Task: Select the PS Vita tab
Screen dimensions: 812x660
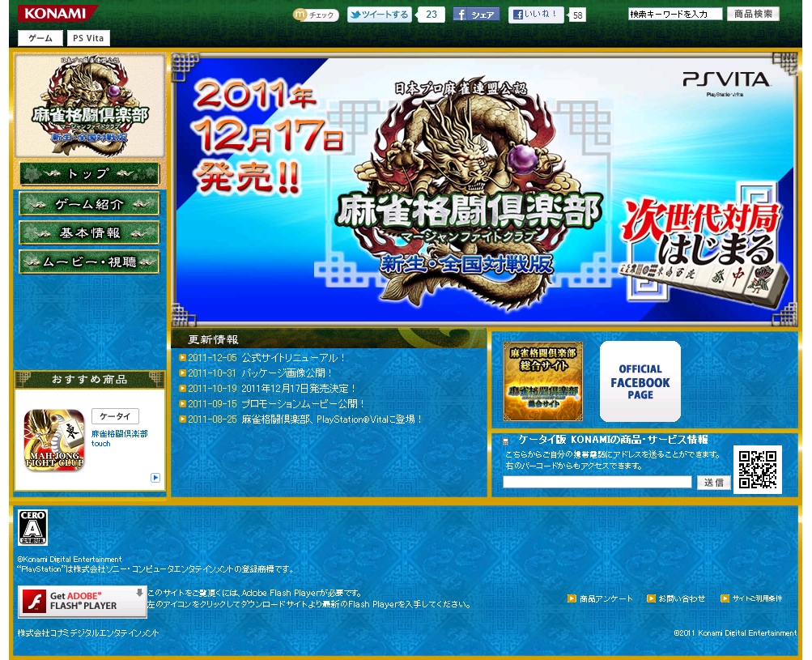Action: (88, 38)
